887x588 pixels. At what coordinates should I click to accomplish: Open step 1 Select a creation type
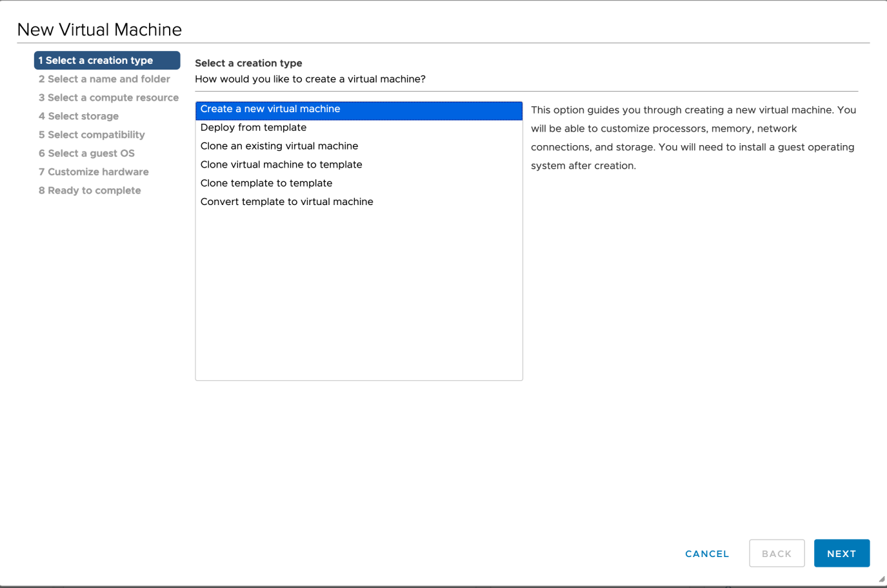(106, 60)
